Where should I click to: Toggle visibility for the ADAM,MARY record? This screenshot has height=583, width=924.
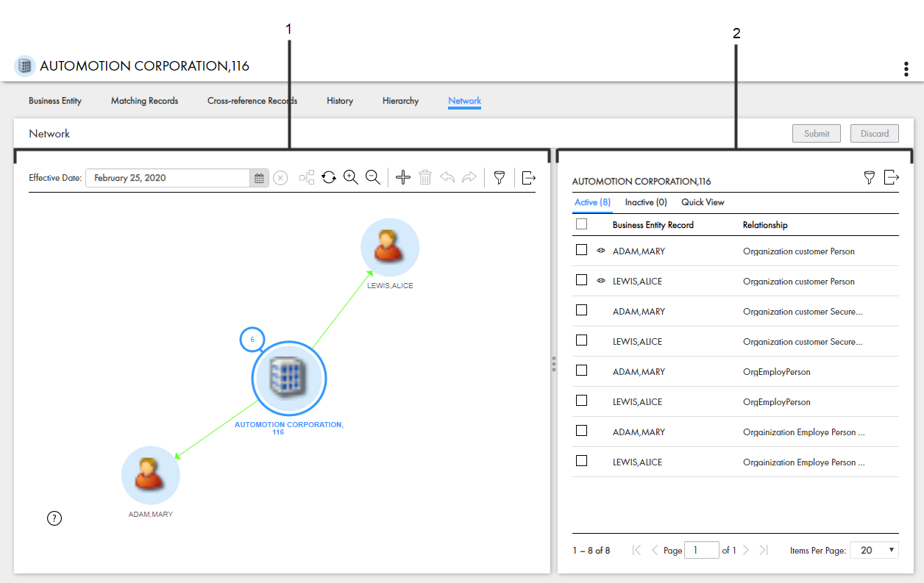(x=601, y=251)
